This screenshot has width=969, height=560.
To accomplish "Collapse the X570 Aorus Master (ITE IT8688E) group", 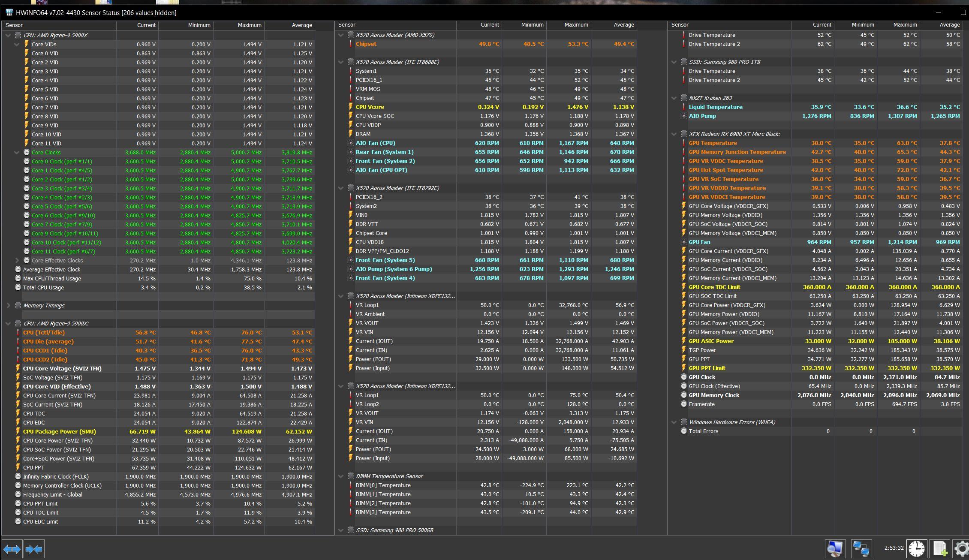I will (x=341, y=62).
